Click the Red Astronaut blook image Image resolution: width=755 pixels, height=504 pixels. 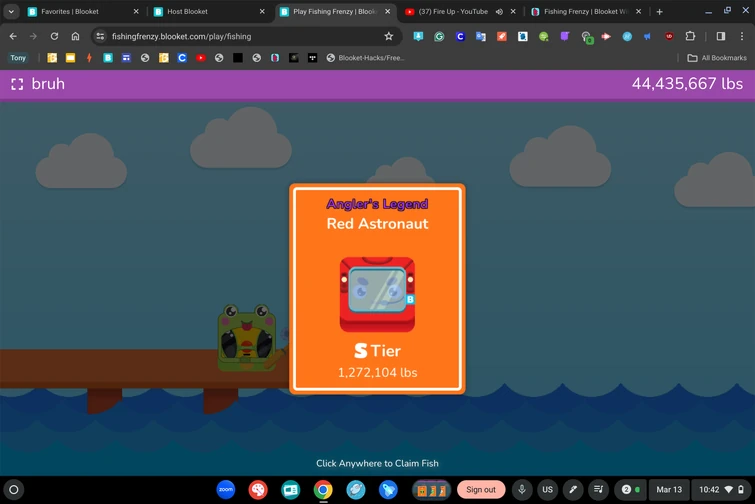point(378,294)
